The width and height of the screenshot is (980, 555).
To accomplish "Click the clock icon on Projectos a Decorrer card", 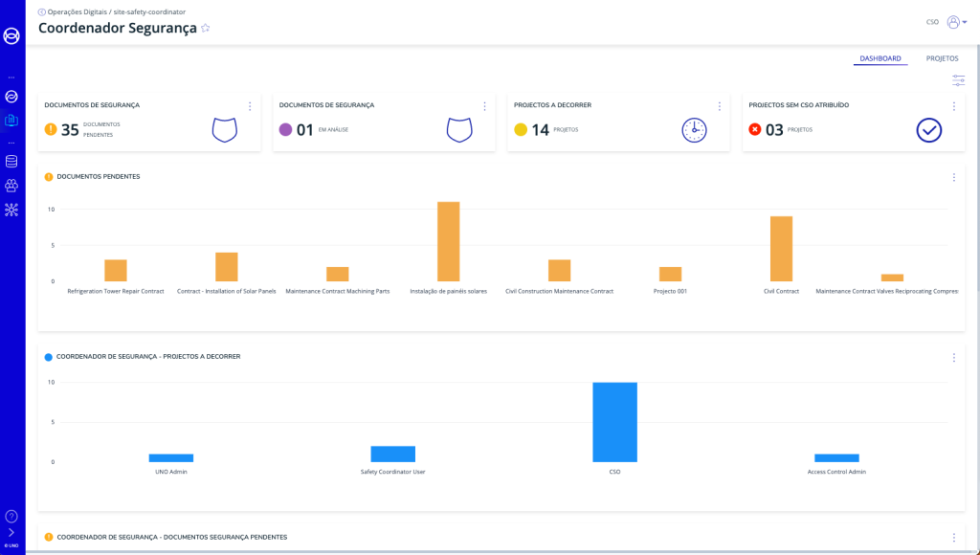I will click(x=694, y=130).
